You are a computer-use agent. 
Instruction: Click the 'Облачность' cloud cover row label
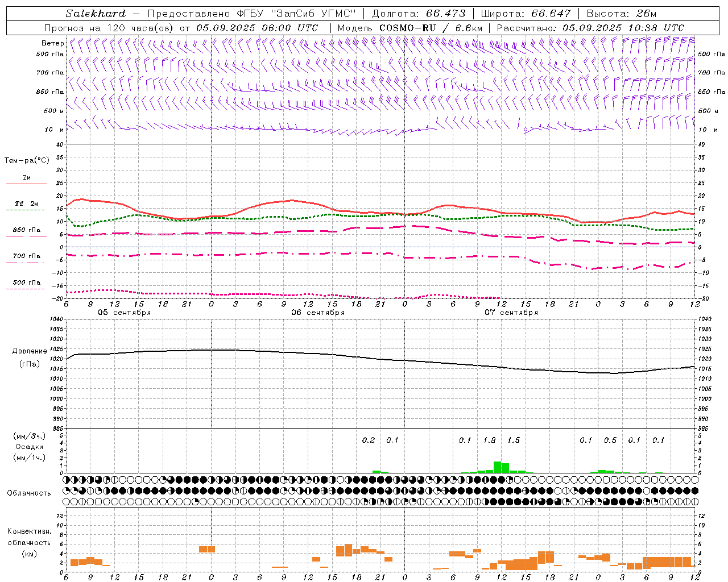click(29, 493)
